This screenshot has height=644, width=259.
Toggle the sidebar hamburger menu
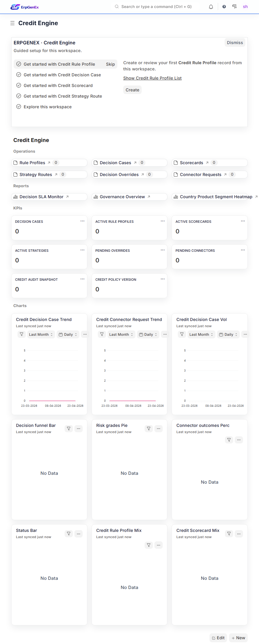[12, 23]
